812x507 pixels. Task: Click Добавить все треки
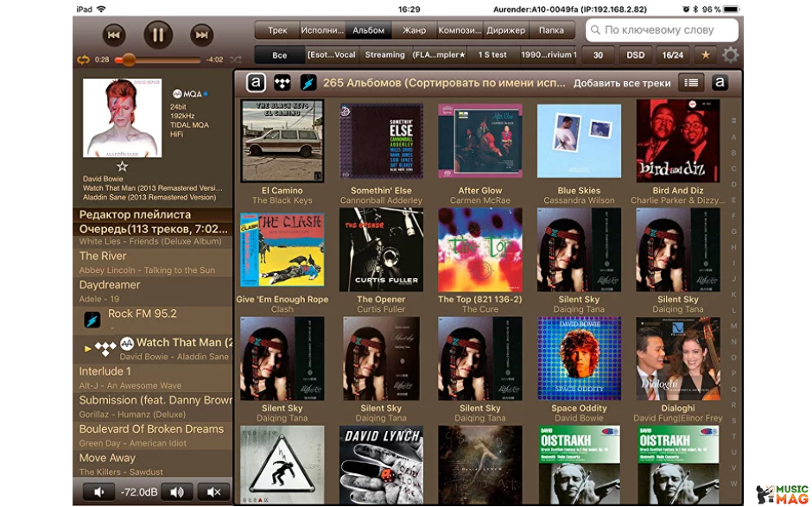pos(622,83)
